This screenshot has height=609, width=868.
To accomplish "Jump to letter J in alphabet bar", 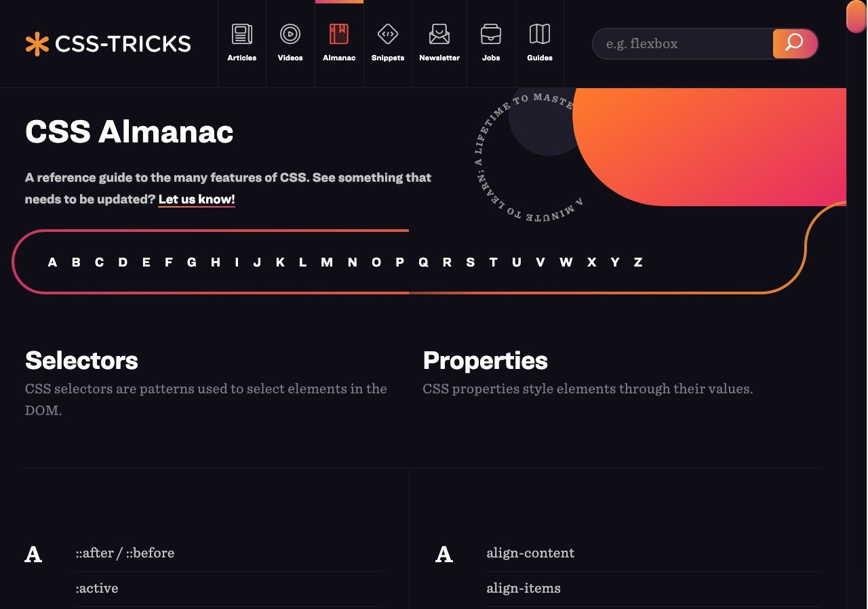I will click(x=257, y=262).
